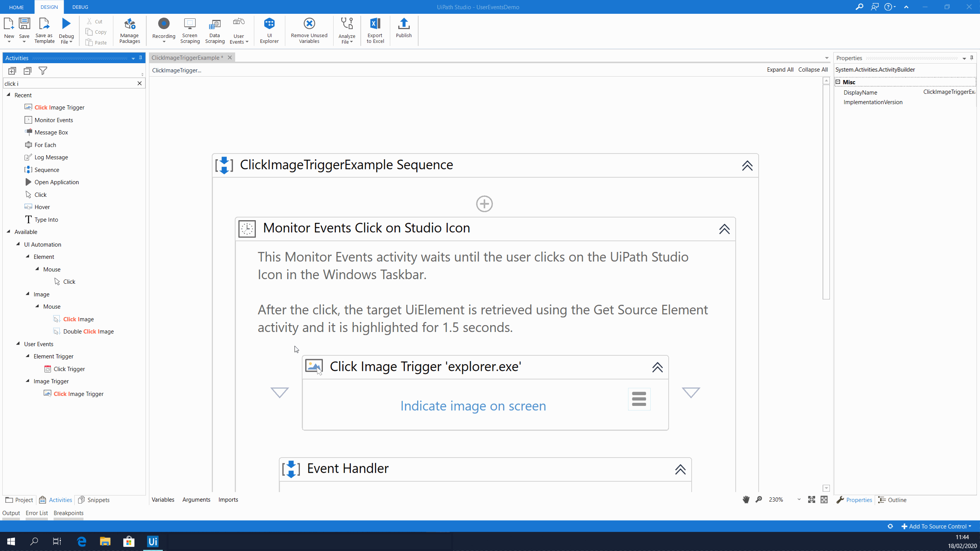
Task: Click Save as Template icon
Action: pyautogui.click(x=44, y=24)
